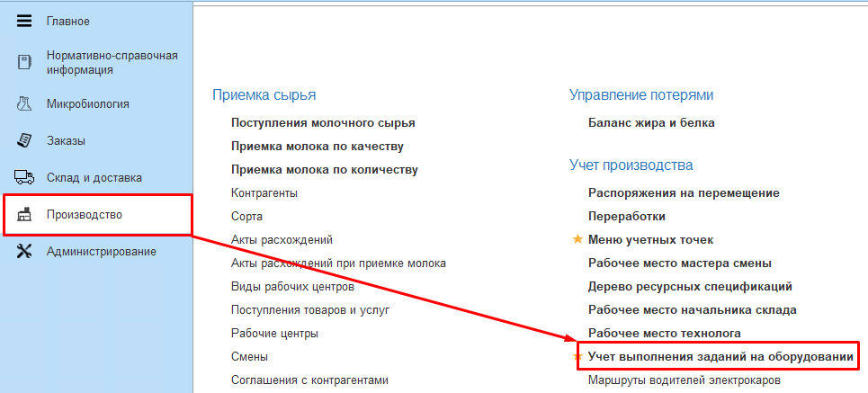Open the Главное section
Screen dimensions: 868x393
coord(68,22)
